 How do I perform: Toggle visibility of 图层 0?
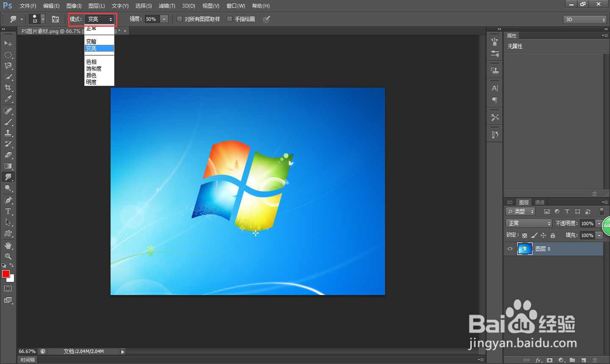(x=510, y=249)
